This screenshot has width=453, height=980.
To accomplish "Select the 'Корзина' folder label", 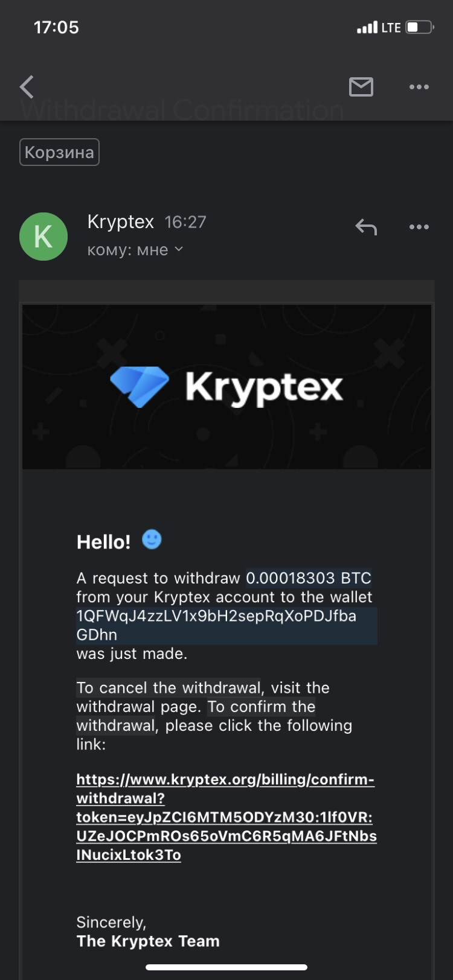I will [x=59, y=152].
